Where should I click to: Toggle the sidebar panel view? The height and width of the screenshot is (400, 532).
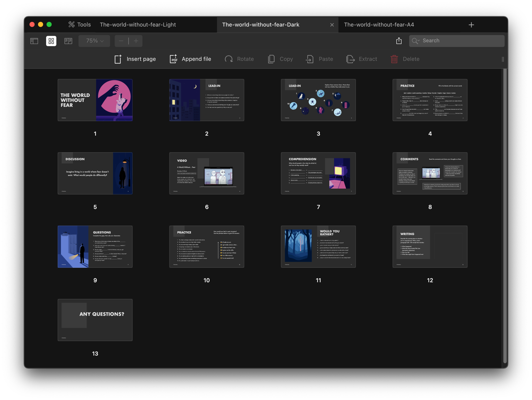(x=34, y=41)
